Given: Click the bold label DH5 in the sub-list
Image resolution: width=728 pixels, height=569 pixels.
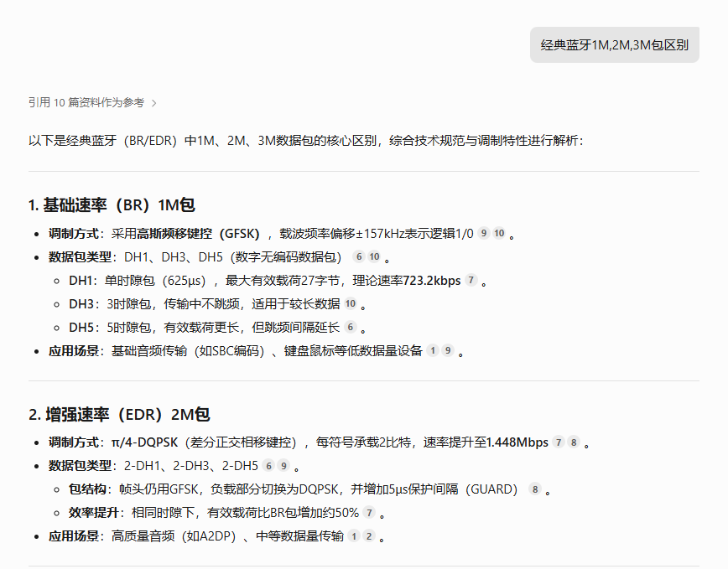Looking at the screenshot, I should click(81, 328).
